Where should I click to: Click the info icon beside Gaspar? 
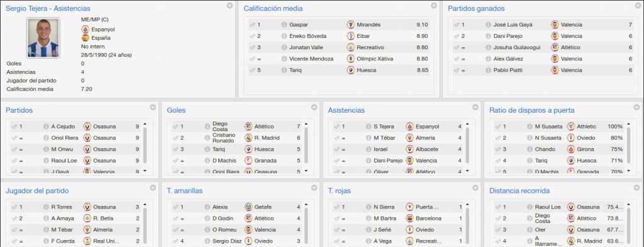pos(284,25)
